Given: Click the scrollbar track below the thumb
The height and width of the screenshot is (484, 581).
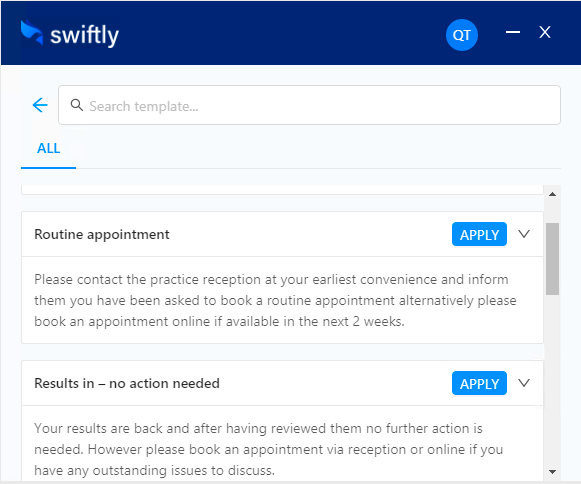Looking at the screenshot, I should coord(552,378).
